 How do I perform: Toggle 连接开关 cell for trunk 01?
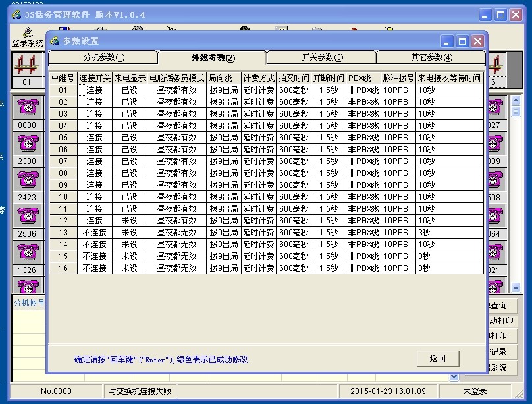pyautogui.click(x=94, y=90)
